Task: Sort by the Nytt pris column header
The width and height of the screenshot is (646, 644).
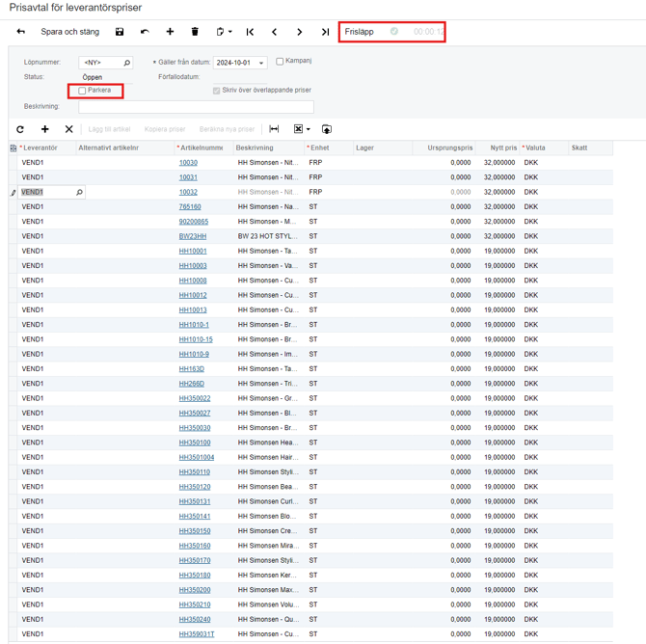Action: coord(502,148)
